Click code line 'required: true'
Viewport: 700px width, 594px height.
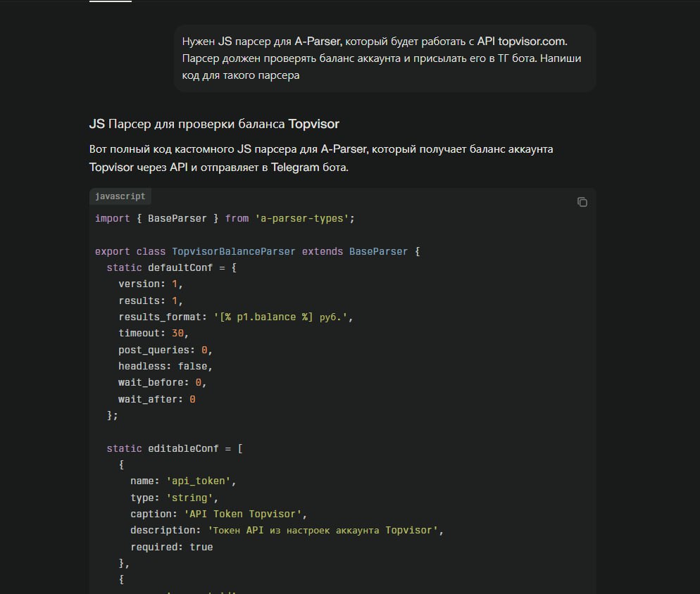point(171,547)
